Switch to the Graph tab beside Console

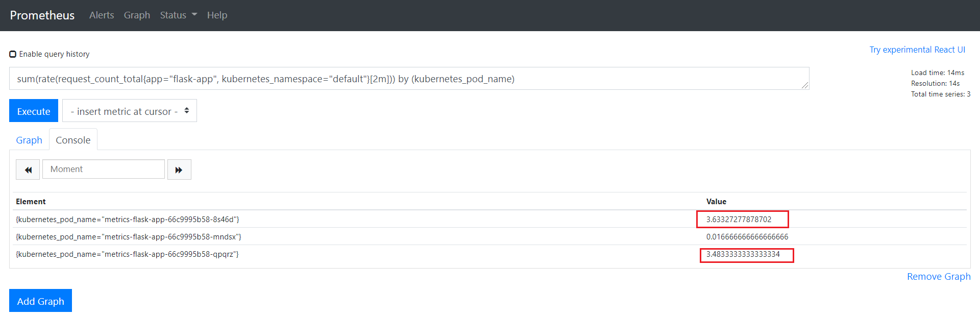(29, 140)
